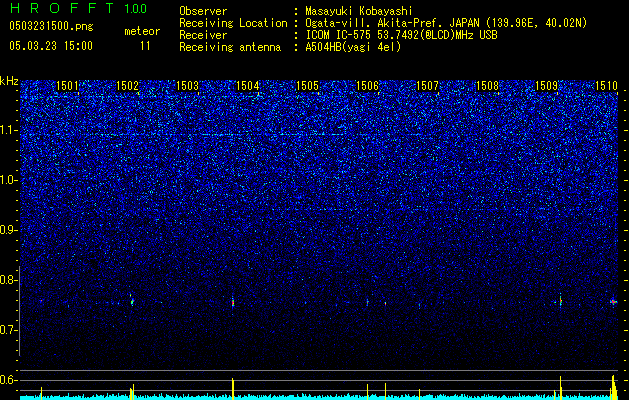Click the meteor count label
The image size is (629, 400).
click(x=142, y=31)
